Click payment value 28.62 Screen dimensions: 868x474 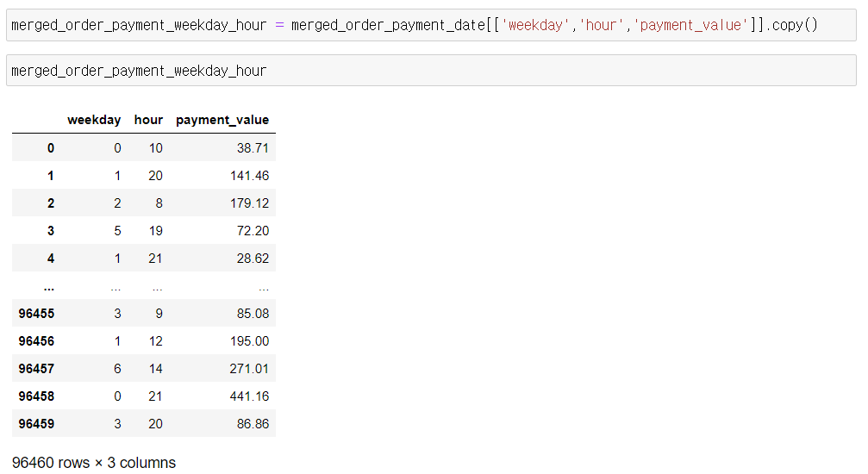[x=253, y=259]
